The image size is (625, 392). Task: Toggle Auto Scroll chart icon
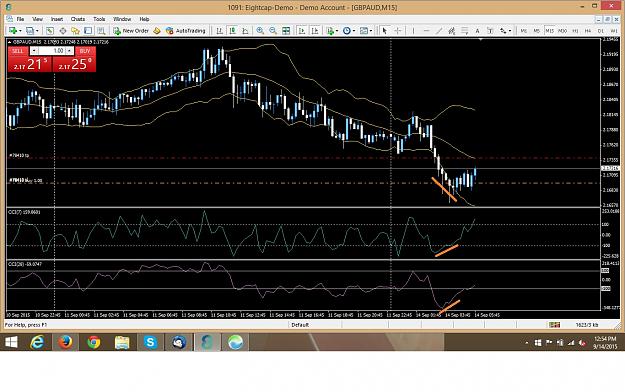pos(302,31)
